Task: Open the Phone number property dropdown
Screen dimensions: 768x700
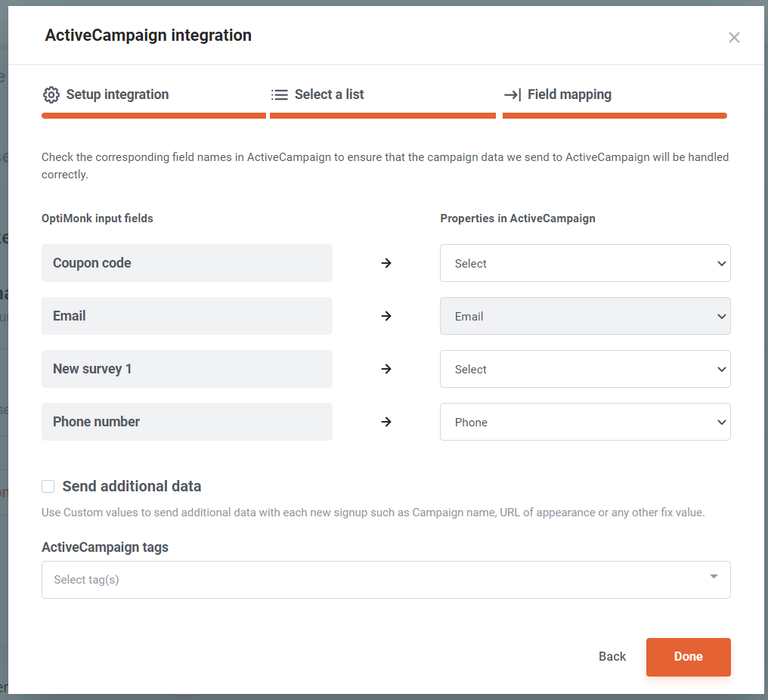Action: pyautogui.click(x=585, y=422)
